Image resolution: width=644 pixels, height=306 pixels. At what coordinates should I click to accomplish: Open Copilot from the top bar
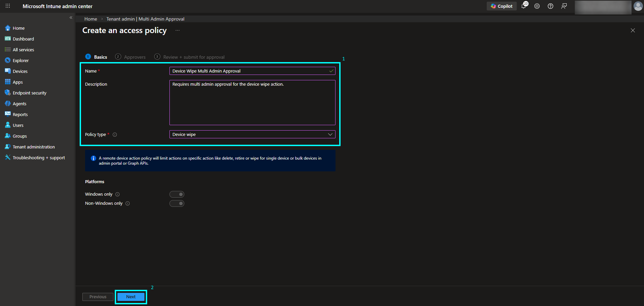click(x=502, y=6)
